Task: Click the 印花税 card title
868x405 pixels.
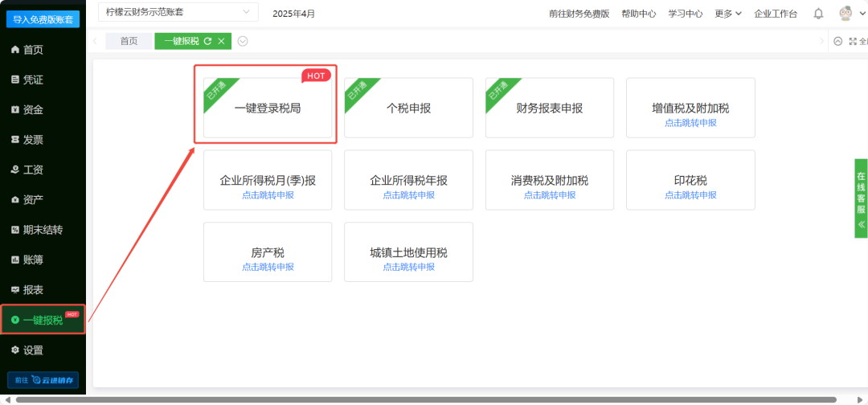Action: pos(690,180)
